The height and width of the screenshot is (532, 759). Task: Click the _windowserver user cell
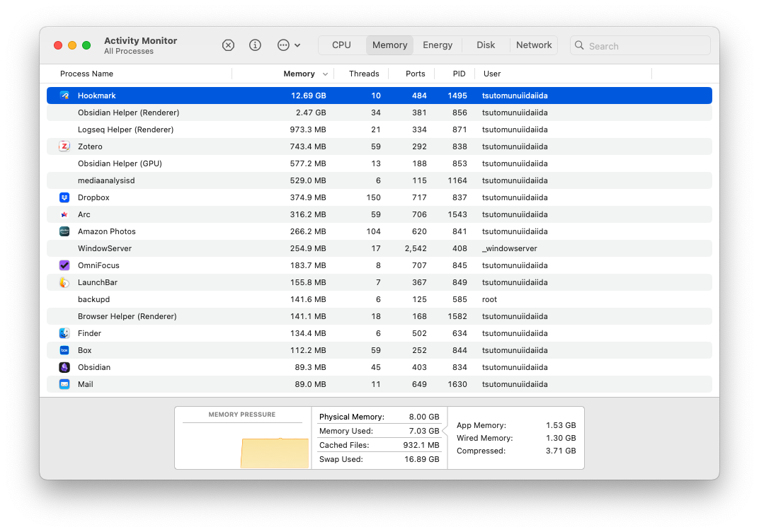509,248
